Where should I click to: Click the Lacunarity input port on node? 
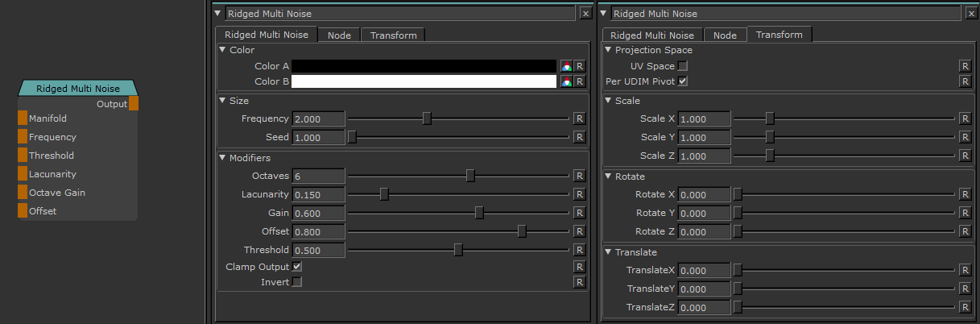click(23, 174)
